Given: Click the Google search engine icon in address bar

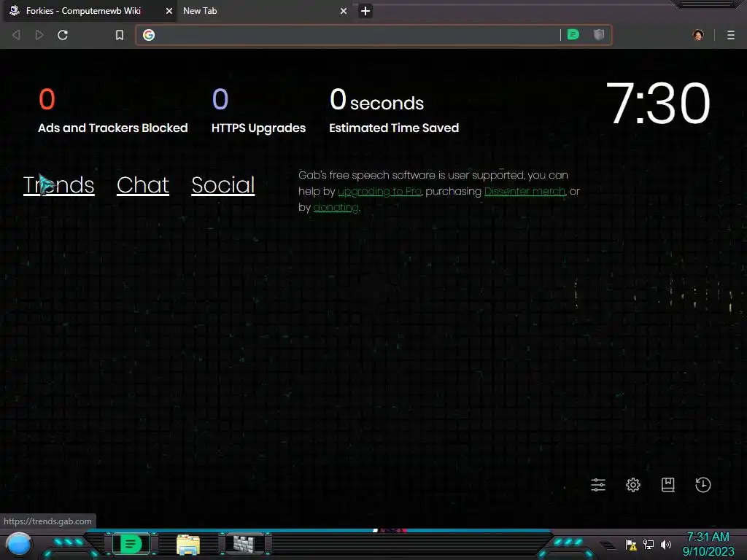Looking at the screenshot, I should pos(149,35).
